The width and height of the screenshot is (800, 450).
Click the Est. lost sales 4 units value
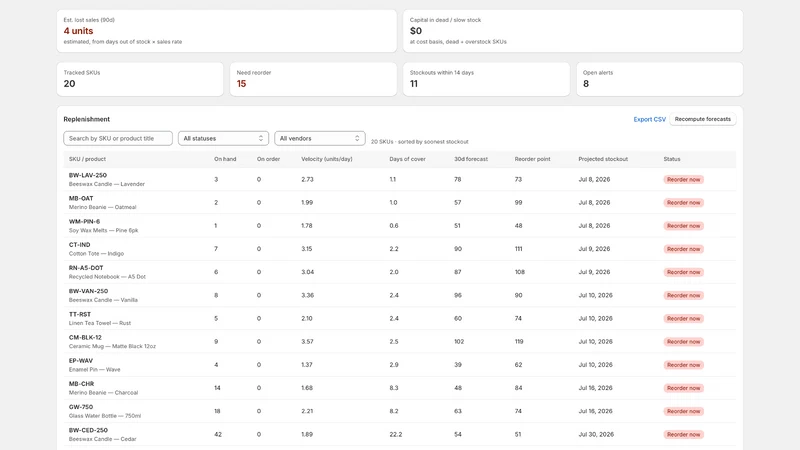(x=79, y=31)
